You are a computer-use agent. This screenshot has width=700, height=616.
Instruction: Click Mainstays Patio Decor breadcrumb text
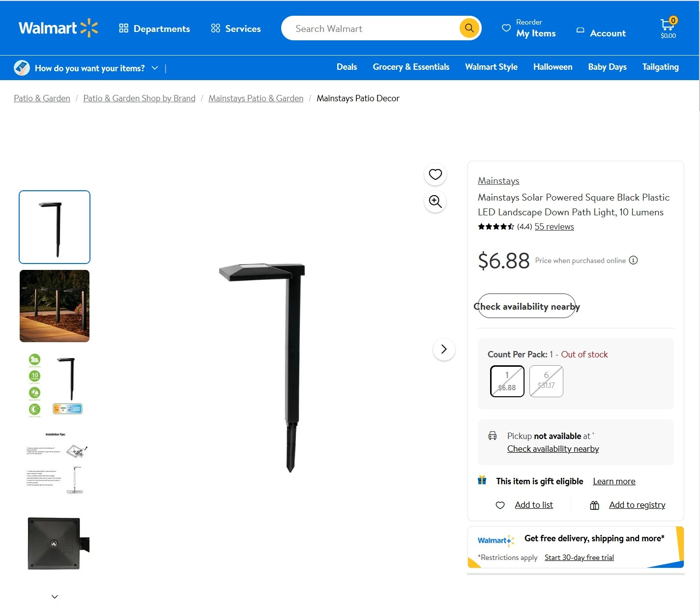(358, 98)
